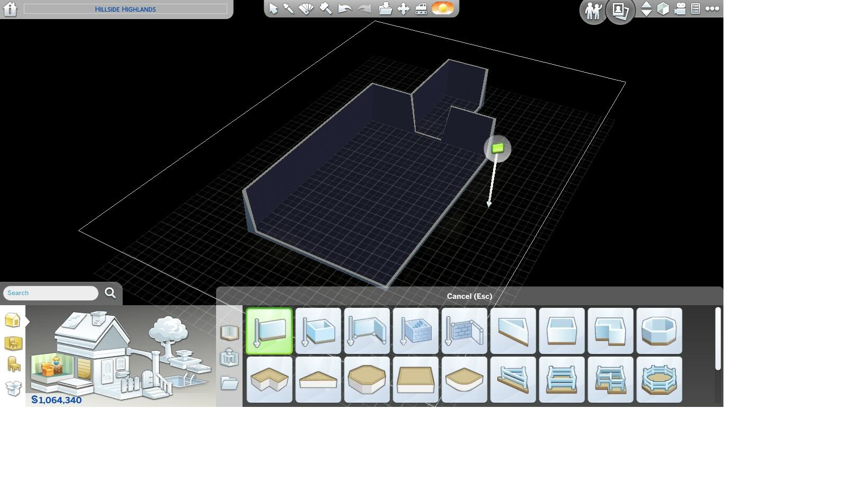Click inside the Search field

[x=51, y=293]
